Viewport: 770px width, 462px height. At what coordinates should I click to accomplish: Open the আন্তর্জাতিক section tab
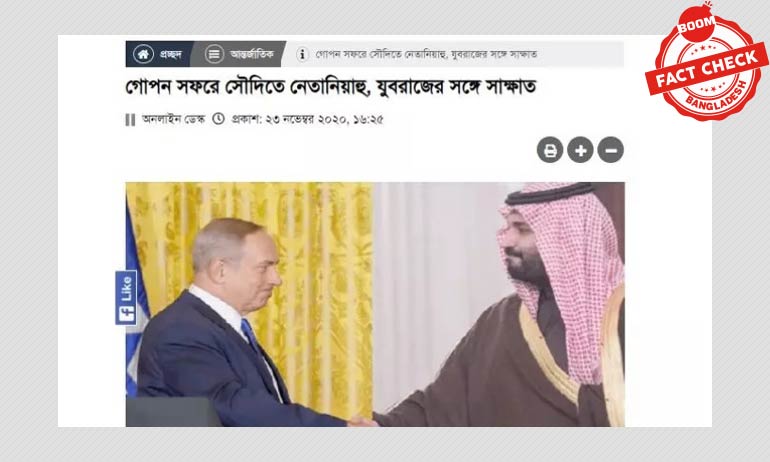pyautogui.click(x=251, y=54)
